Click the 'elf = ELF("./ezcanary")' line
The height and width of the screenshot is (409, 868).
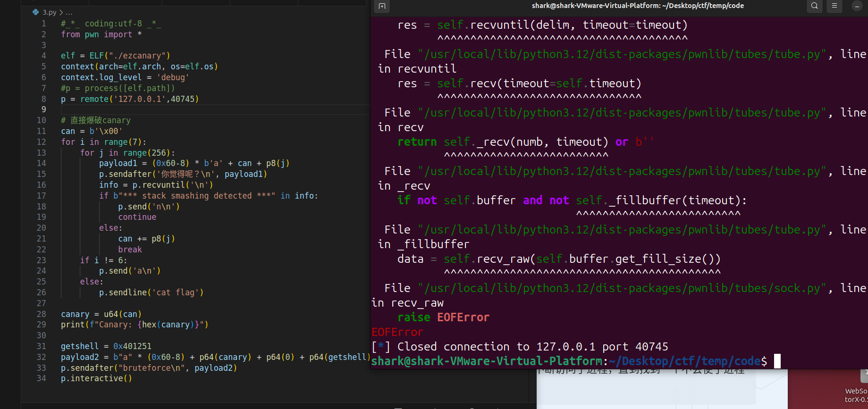(116, 56)
